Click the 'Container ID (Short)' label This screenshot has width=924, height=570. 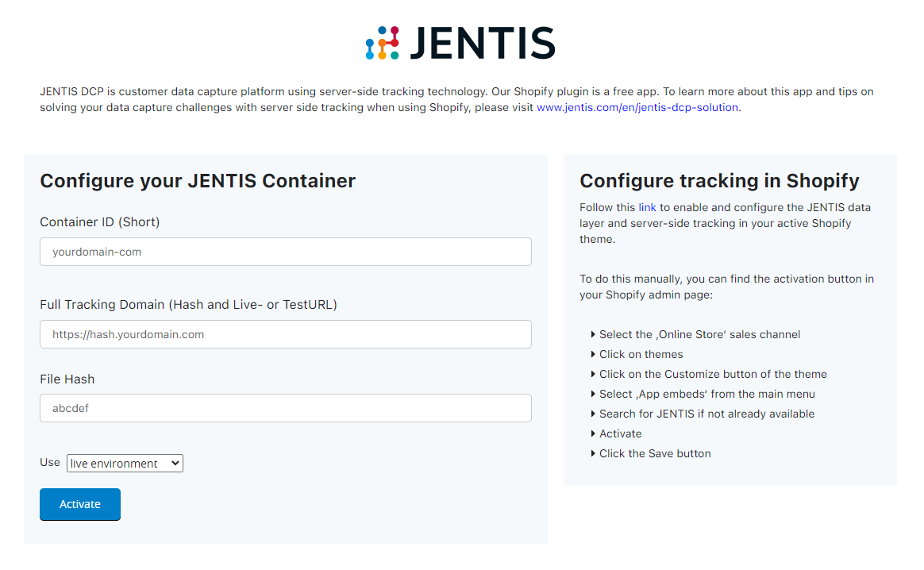pos(99,221)
